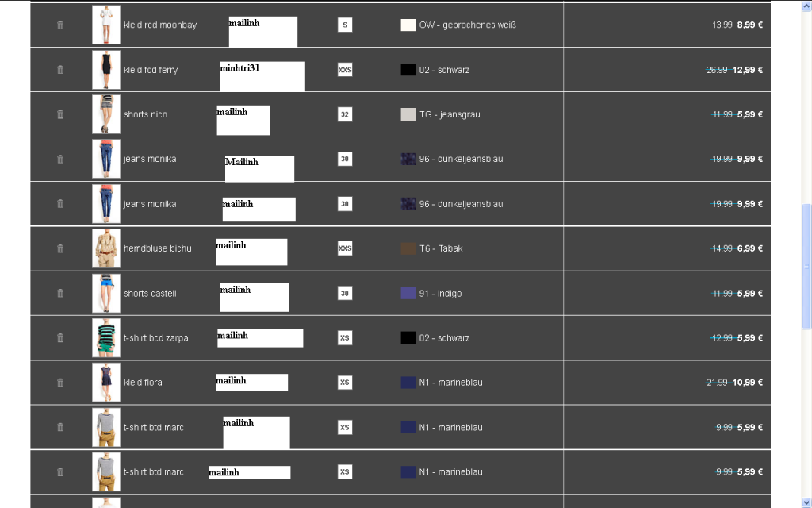Viewport: 812px width, 508px height.
Task: Open the kleid flora product name link
Action: click(143, 383)
